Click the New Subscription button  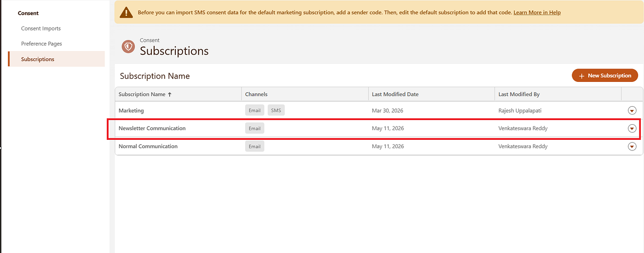click(x=605, y=75)
